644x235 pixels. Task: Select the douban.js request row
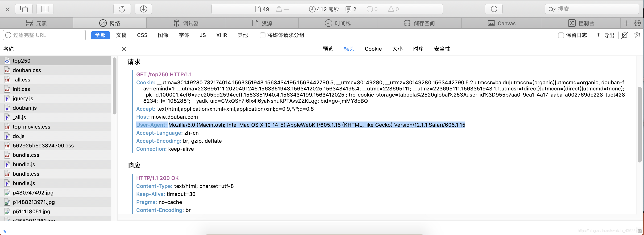pyautogui.click(x=55, y=108)
